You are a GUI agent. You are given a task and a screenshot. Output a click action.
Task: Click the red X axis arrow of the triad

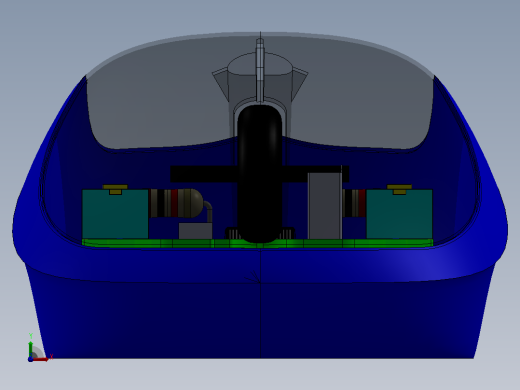(x=41, y=359)
